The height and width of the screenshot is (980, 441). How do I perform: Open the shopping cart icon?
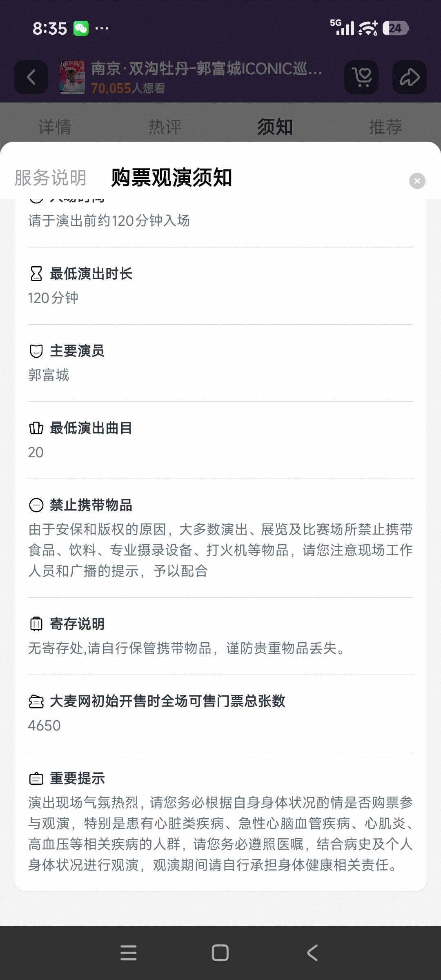[361, 77]
